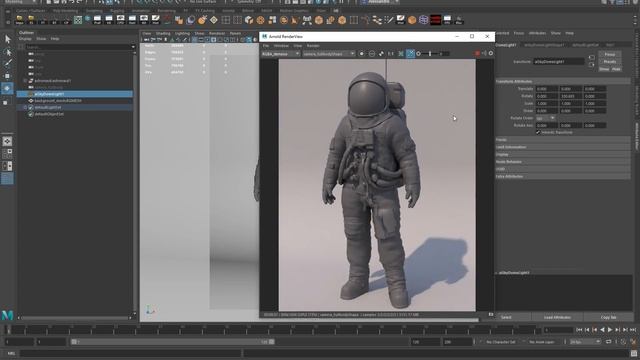Open the camera selection dropdown in RenderView

329,54
